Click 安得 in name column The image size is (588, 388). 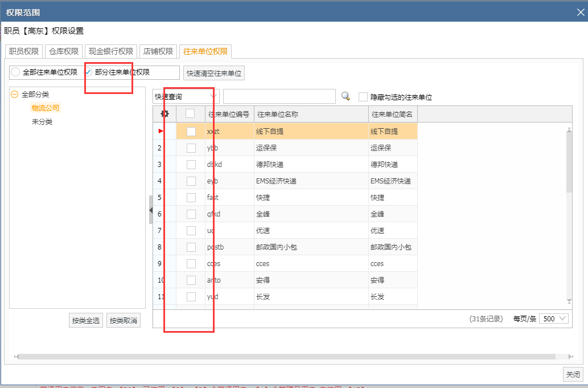click(x=263, y=280)
